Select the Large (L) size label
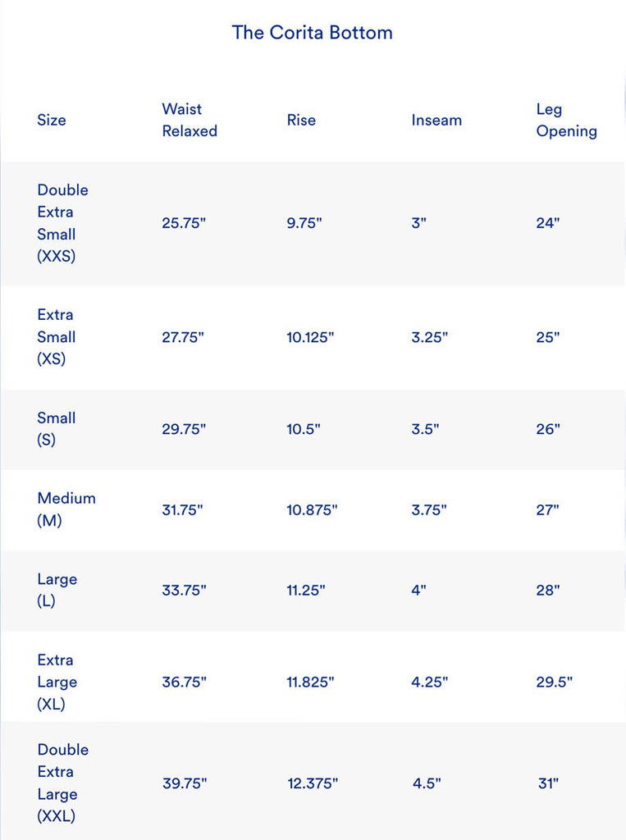Screen dimensions: 626x840 click(x=57, y=590)
